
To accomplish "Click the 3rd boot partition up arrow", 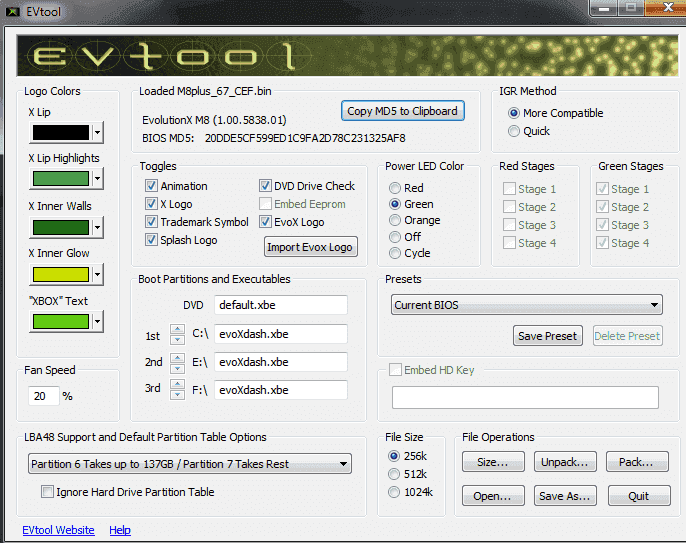I will [177, 385].
